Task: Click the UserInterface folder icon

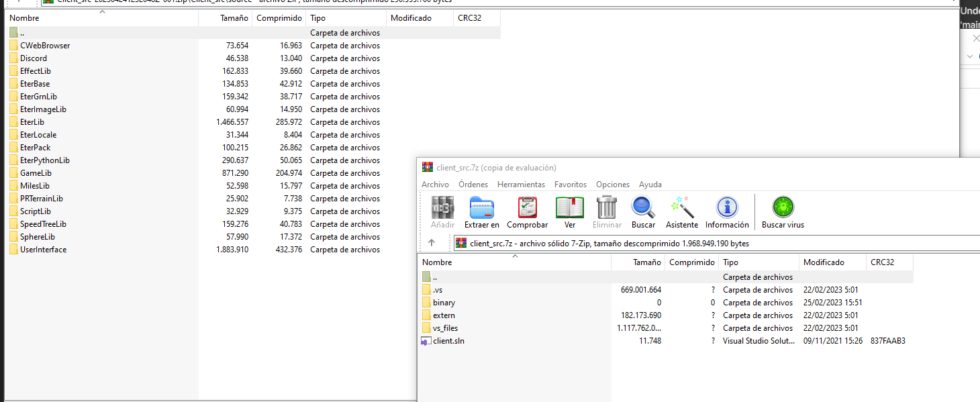Action: pyautogui.click(x=14, y=250)
